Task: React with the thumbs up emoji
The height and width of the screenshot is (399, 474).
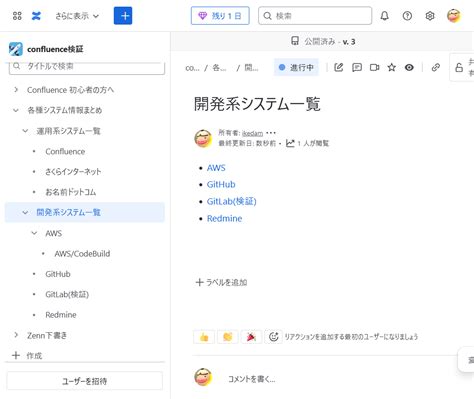Action: click(204, 337)
